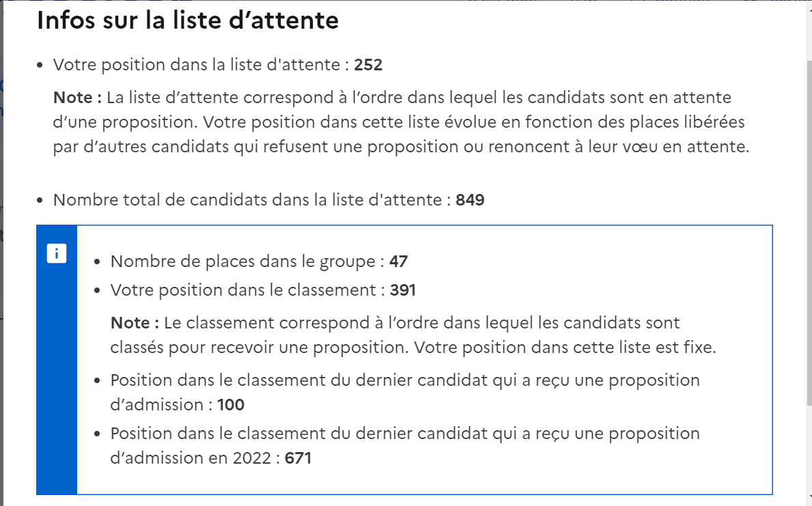Image resolution: width=812 pixels, height=506 pixels.
Task: Click the waiting list position number 252
Action: (368, 66)
